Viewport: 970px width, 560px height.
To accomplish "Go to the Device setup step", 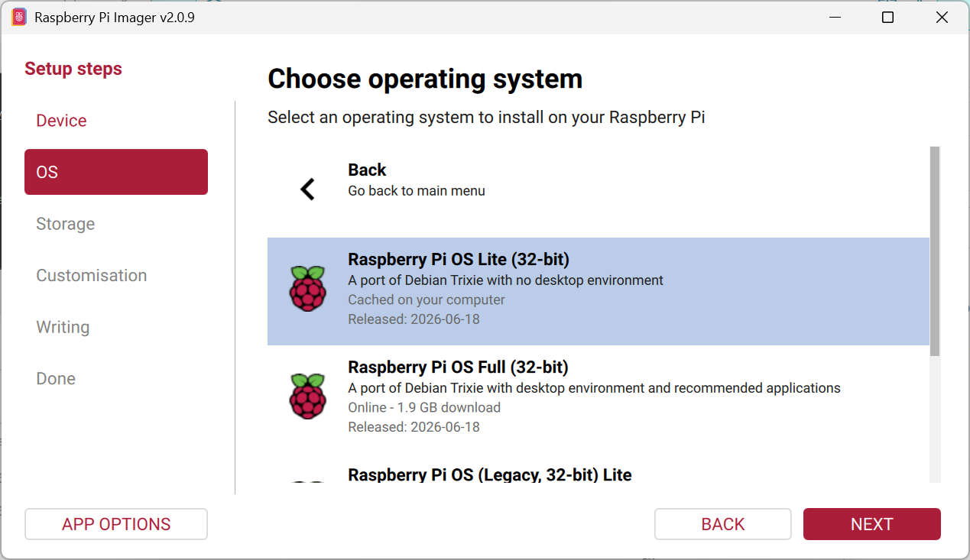I will pos(61,121).
